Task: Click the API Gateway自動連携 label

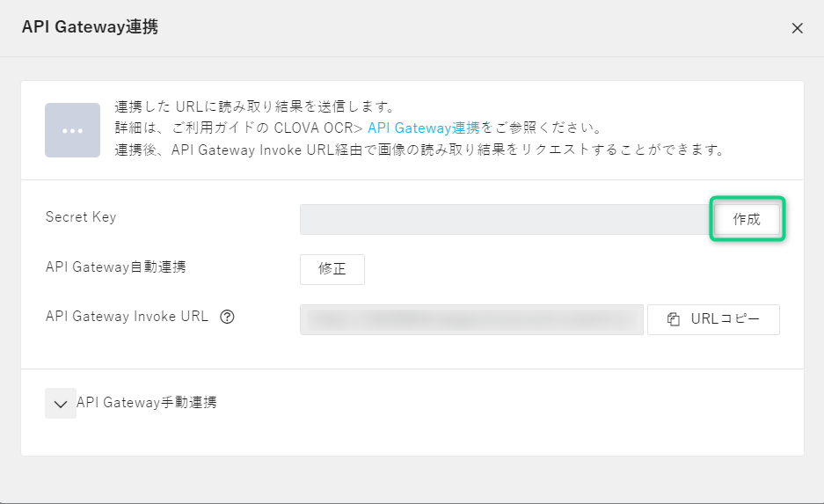Action: tap(115, 267)
